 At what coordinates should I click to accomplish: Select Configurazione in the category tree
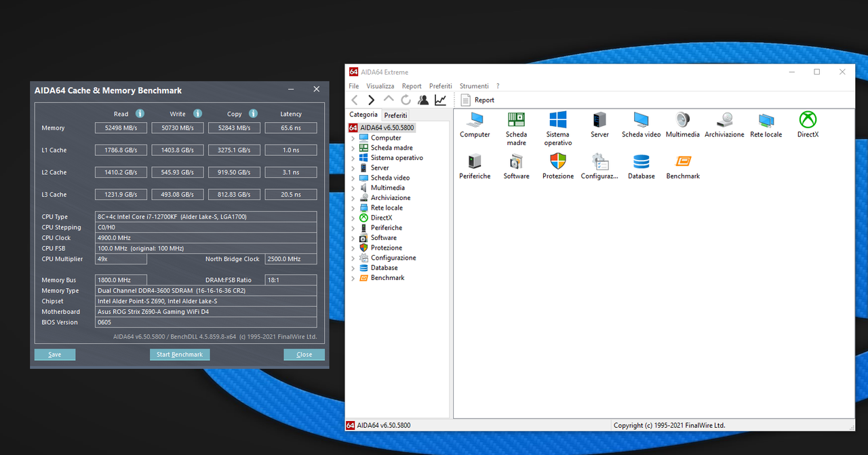click(x=393, y=258)
